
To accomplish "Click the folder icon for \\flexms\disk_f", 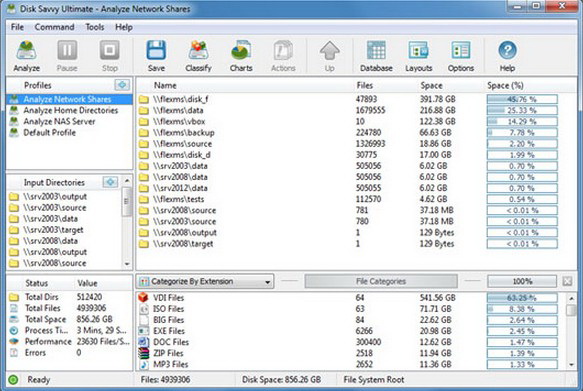I will (x=144, y=99).
